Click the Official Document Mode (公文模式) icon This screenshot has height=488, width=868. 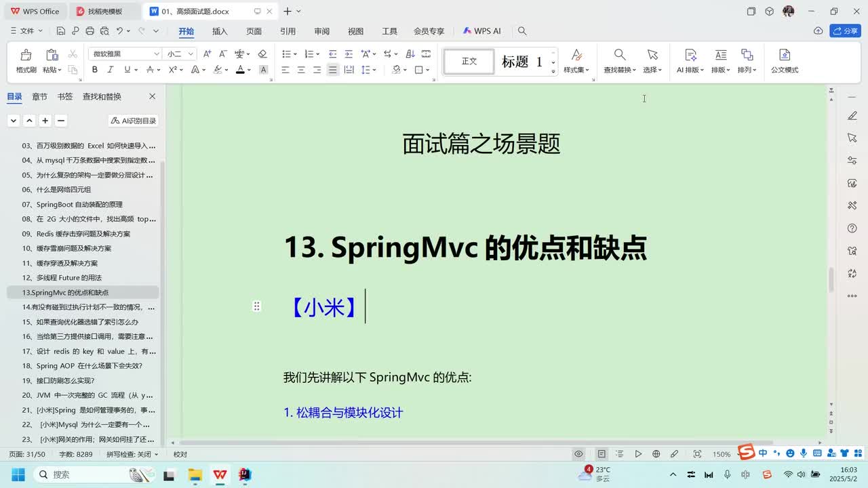click(785, 55)
